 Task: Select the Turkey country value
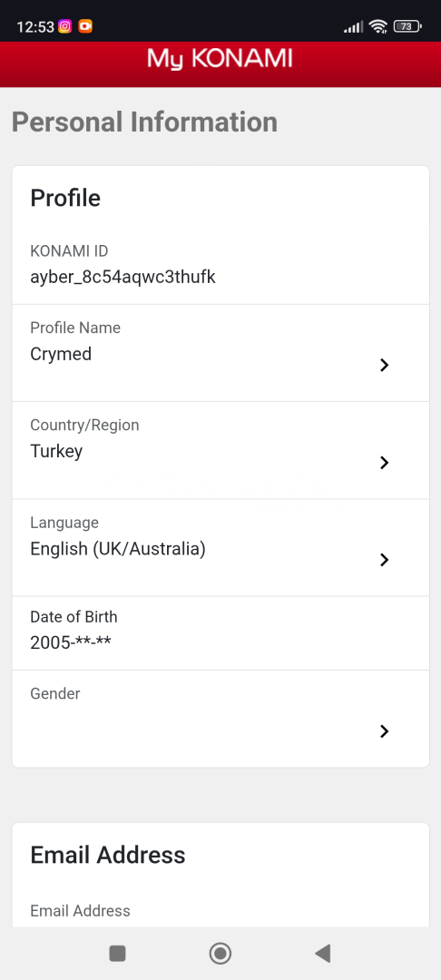tap(56, 451)
